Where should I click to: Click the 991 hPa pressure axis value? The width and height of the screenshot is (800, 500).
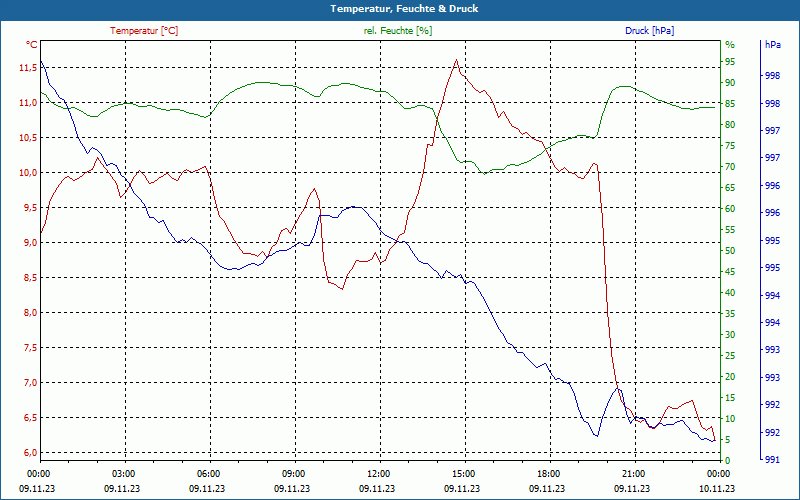coord(773,460)
